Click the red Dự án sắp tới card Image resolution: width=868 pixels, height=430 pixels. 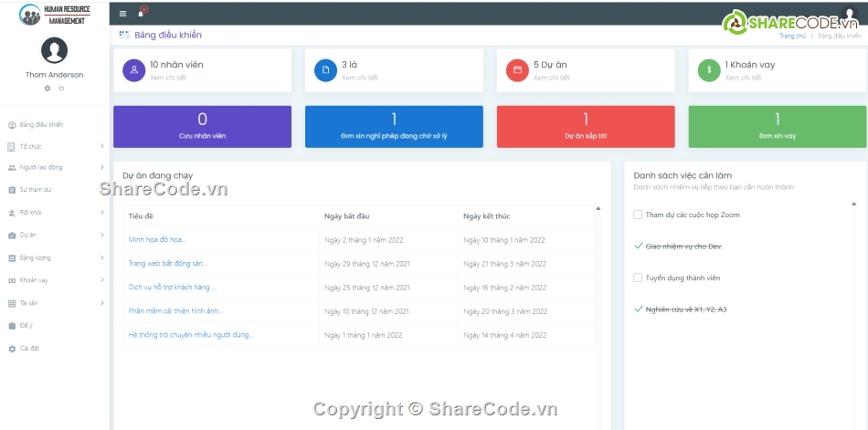click(586, 127)
